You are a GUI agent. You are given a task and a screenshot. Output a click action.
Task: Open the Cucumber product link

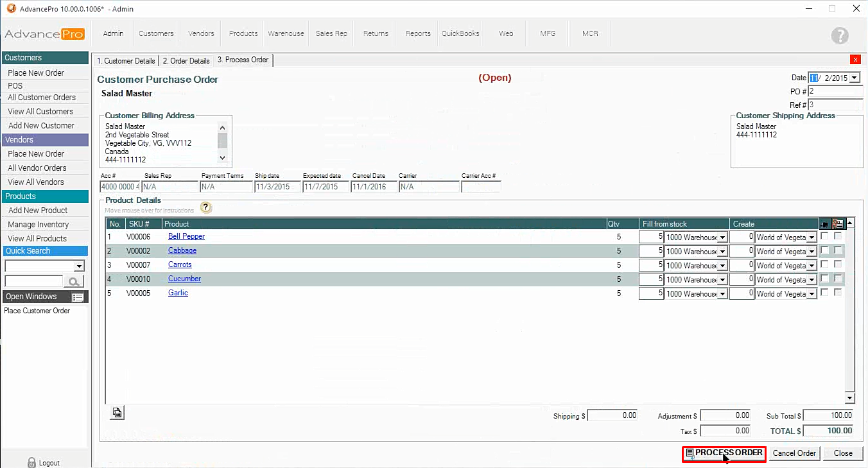pos(184,279)
